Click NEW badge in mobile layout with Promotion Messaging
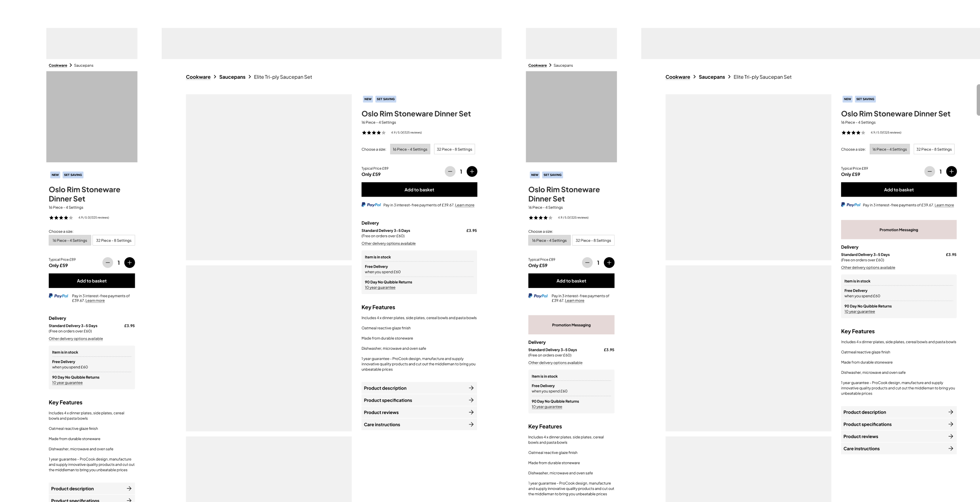This screenshot has width=980, height=502. (535, 175)
